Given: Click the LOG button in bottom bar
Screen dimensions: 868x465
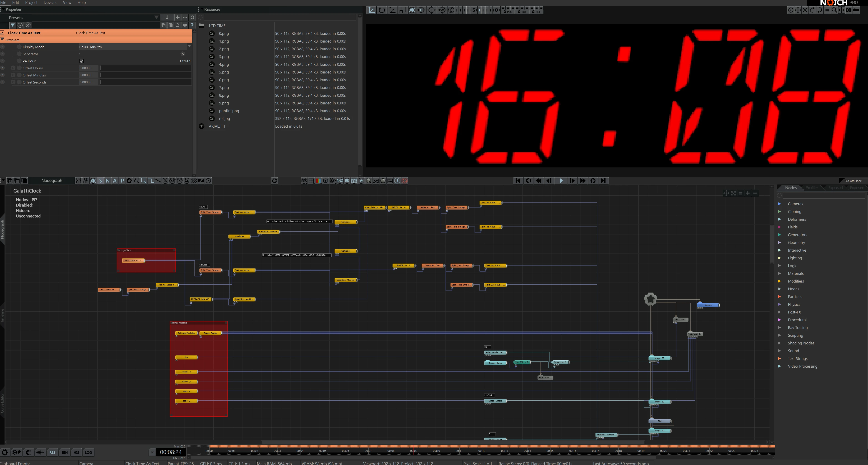Looking at the screenshot, I should pos(88,452).
